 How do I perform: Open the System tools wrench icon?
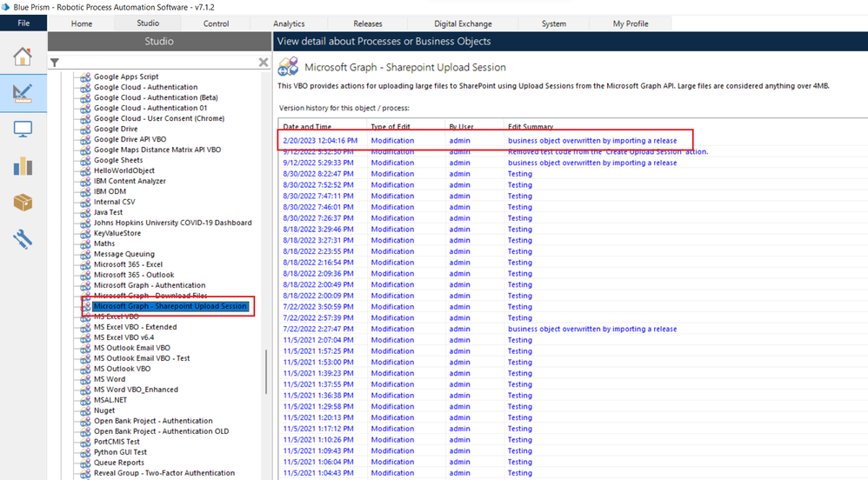pyautogui.click(x=23, y=238)
